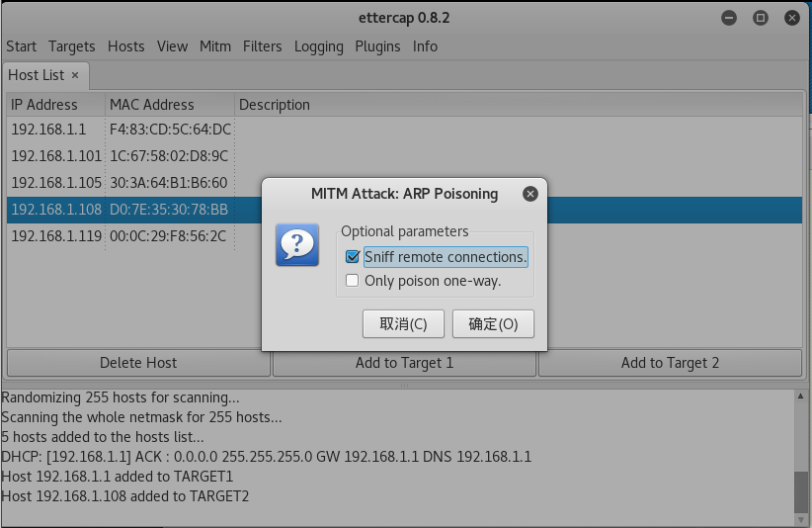The height and width of the screenshot is (528, 812).
Task: Click MAC address F4:83:CD:5C:64:DC
Action: click(x=170, y=130)
